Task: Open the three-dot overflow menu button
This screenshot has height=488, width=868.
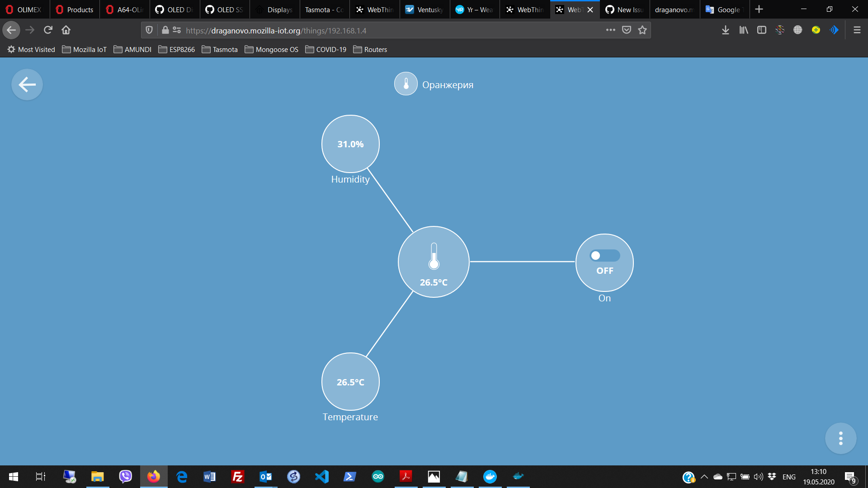Action: point(840,438)
